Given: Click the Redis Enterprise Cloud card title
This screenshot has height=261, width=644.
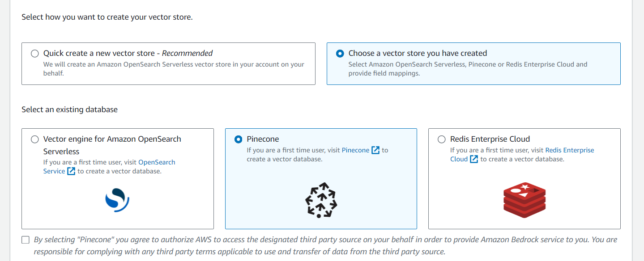Looking at the screenshot, I should [x=490, y=139].
